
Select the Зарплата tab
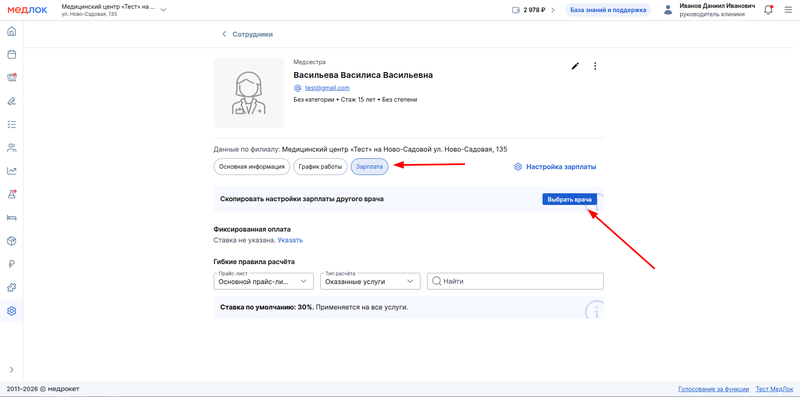tap(369, 166)
